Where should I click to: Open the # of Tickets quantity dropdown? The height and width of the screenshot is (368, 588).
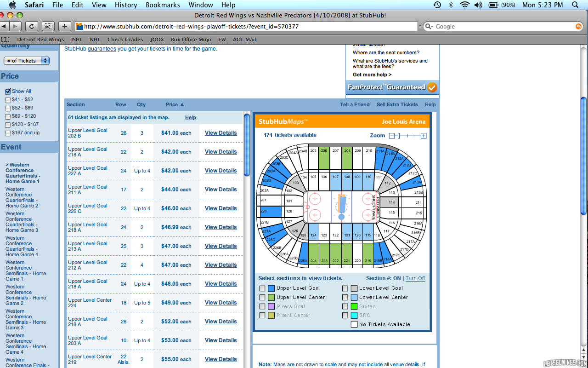coord(27,61)
